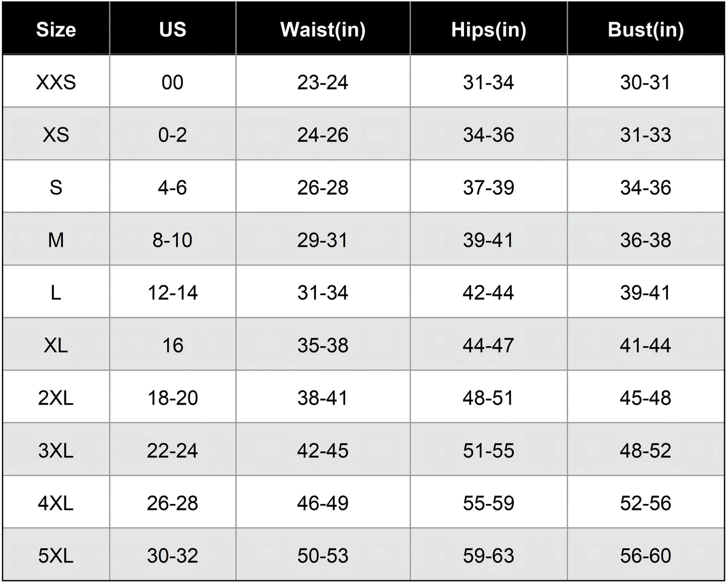728x584 pixels.
Task: Select the XXS size cell
Action: pos(56,82)
